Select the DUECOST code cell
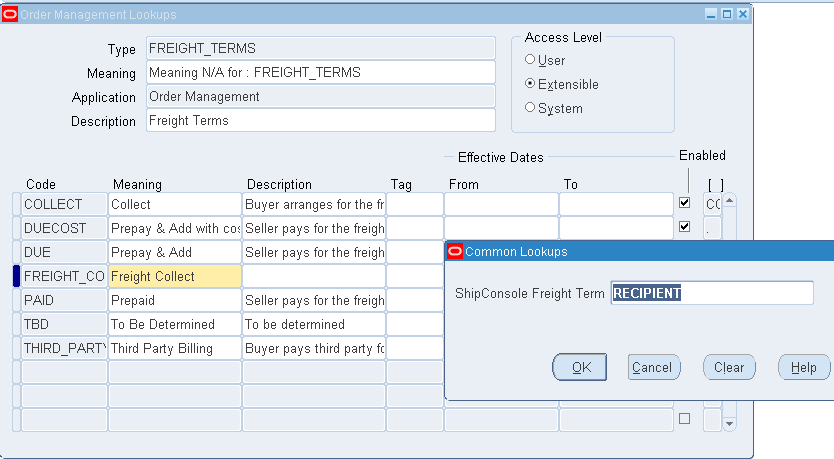This screenshot has width=834, height=459. [64, 228]
